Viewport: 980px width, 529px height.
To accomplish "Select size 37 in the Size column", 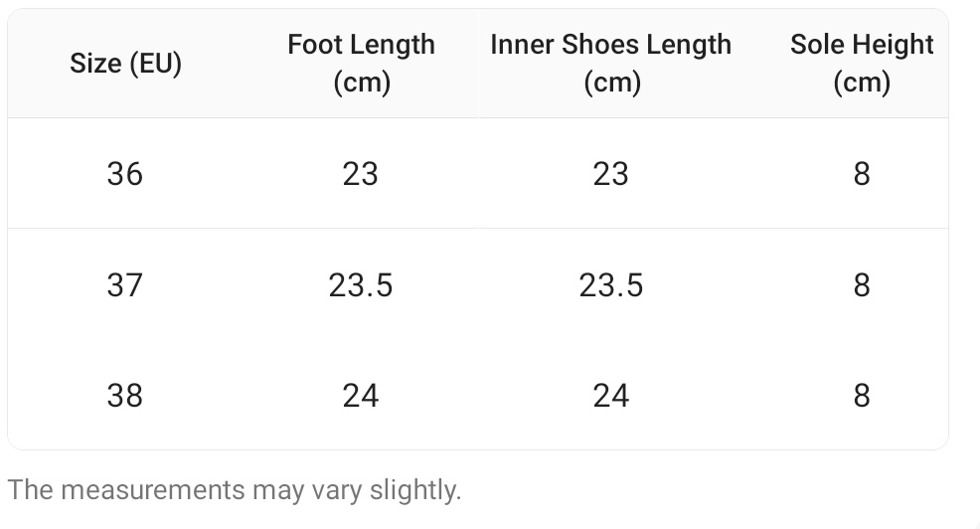I will click(125, 285).
